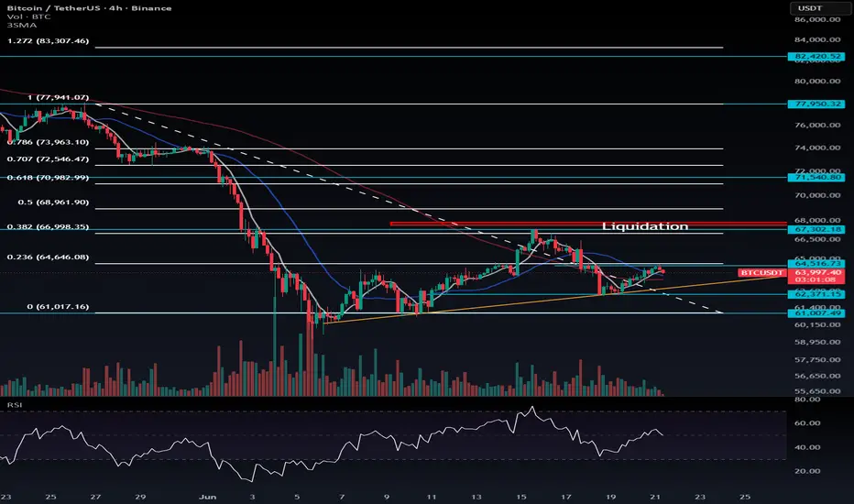Click the 03:01:08 candle countdown timer
The width and height of the screenshot is (854, 504).
(816, 279)
